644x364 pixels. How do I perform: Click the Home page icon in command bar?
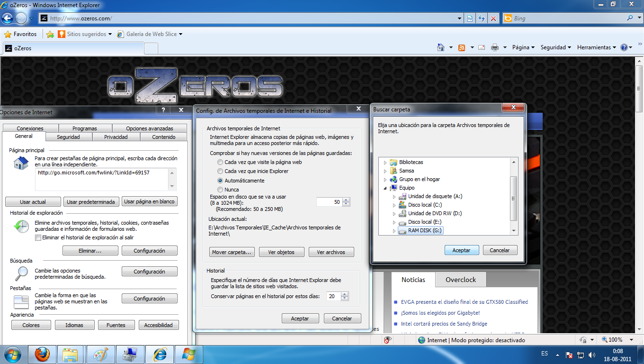441,47
